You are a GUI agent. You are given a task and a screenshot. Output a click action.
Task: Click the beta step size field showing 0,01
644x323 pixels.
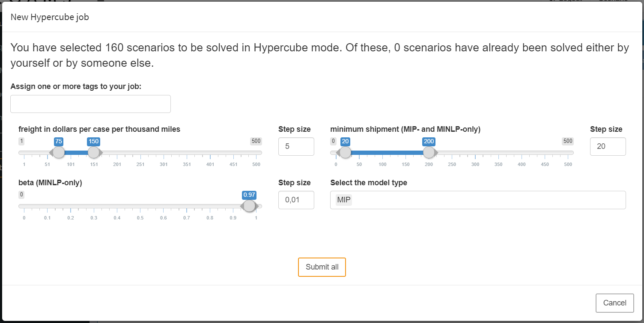click(296, 200)
